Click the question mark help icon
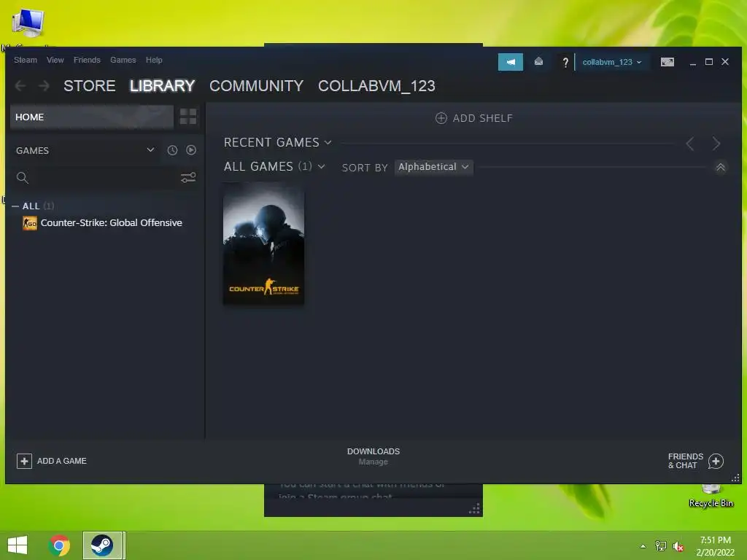This screenshot has height=560, width=747. (x=565, y=63)
